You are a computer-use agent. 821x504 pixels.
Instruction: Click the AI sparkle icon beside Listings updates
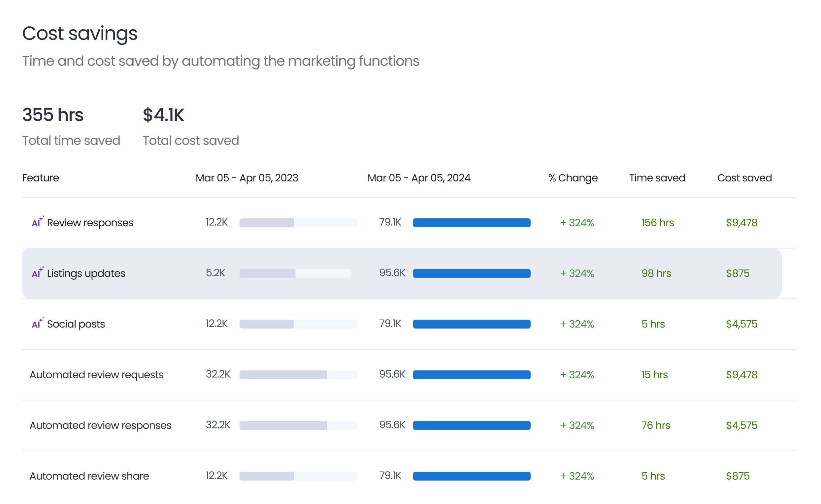click(37, 272)
